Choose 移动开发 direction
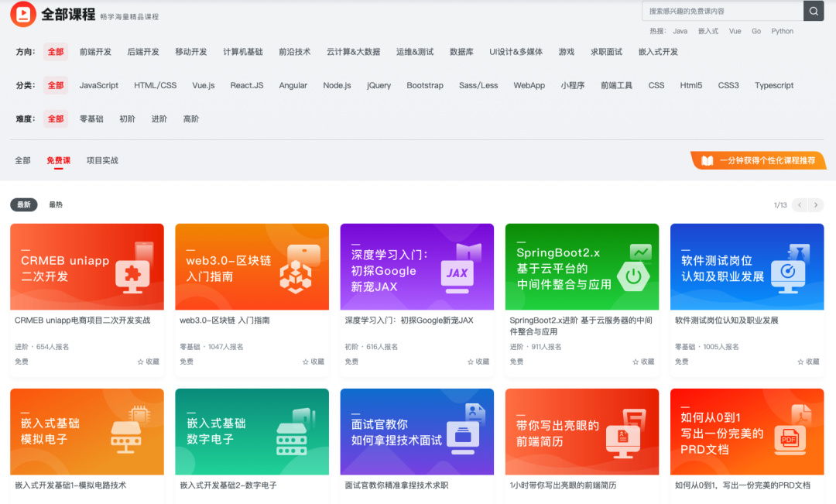 (191, 52)
